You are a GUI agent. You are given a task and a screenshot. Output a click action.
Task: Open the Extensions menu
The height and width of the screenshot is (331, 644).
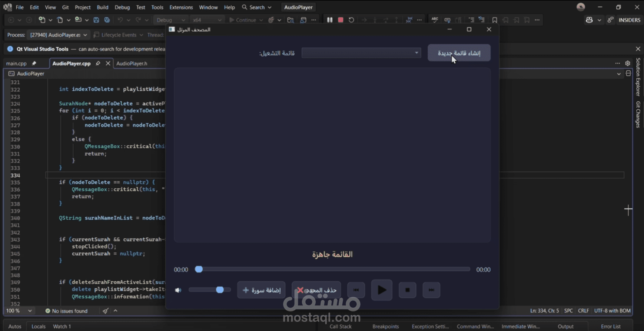[181, 7]
